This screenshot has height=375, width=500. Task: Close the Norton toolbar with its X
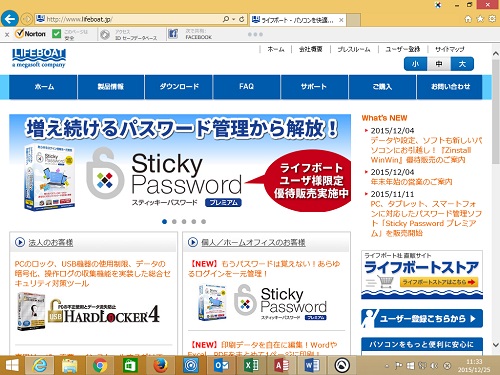[x=7, y=34]
